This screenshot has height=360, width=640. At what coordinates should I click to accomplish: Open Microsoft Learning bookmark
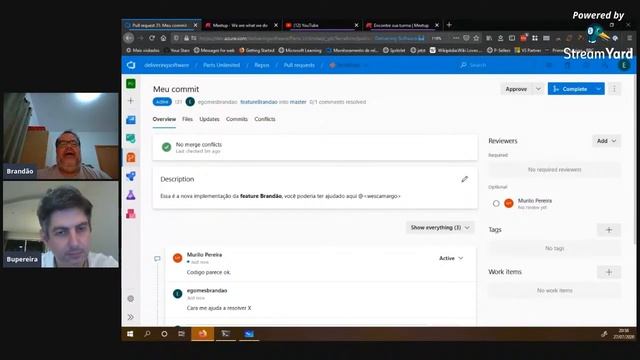pos(300,51)
